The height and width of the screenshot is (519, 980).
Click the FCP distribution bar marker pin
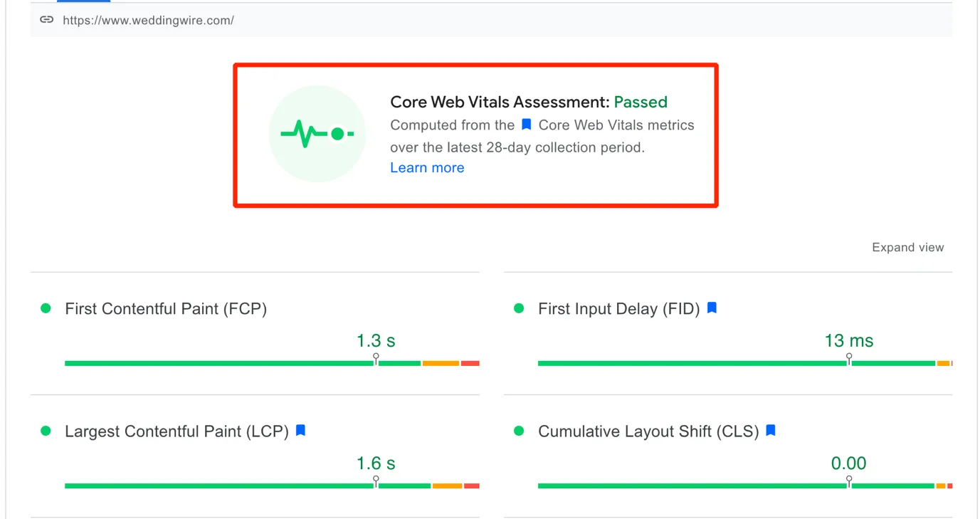376,358
